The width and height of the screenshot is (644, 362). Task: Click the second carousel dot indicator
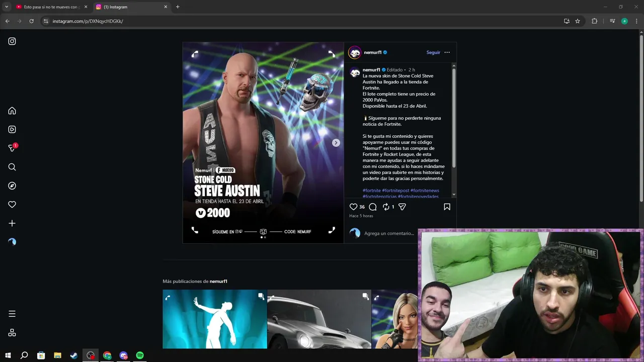[x=265, y=237]
